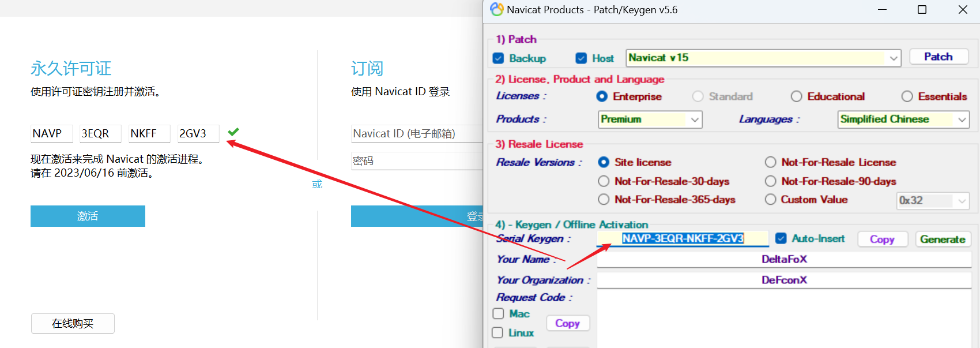Image resolution: width=980 pixels, height=348 pixels.
Task: Choose Not-For-Resale-90-days option
Action: (x=771, y=181)
